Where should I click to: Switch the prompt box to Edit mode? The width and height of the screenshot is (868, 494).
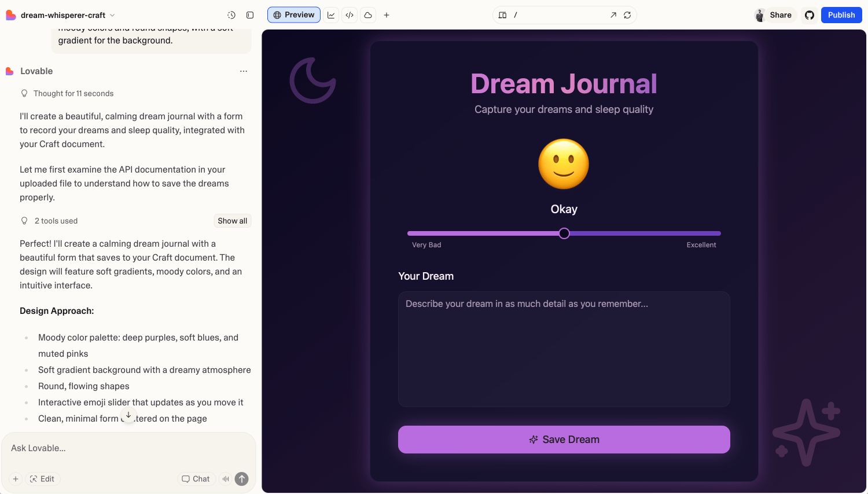tap(42, 479)
